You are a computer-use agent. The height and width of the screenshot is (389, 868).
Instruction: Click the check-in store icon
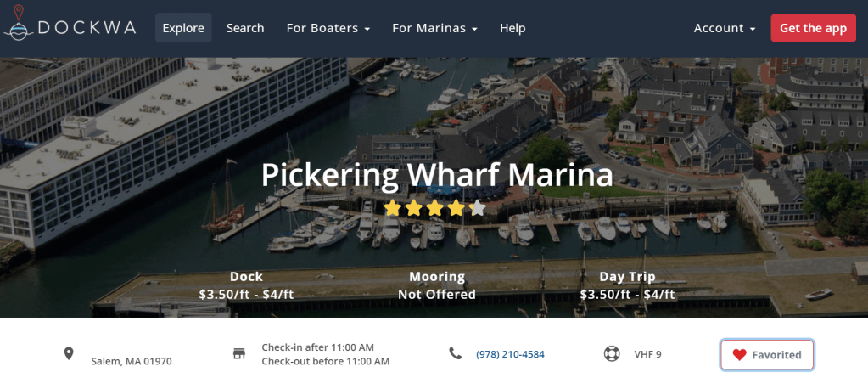tap(239, 353)
